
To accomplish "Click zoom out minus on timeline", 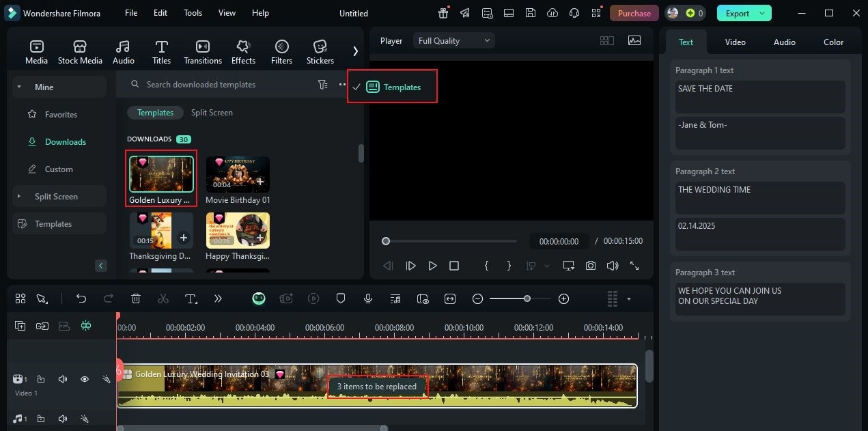I will pyautogui.click(x=477, y=298).
